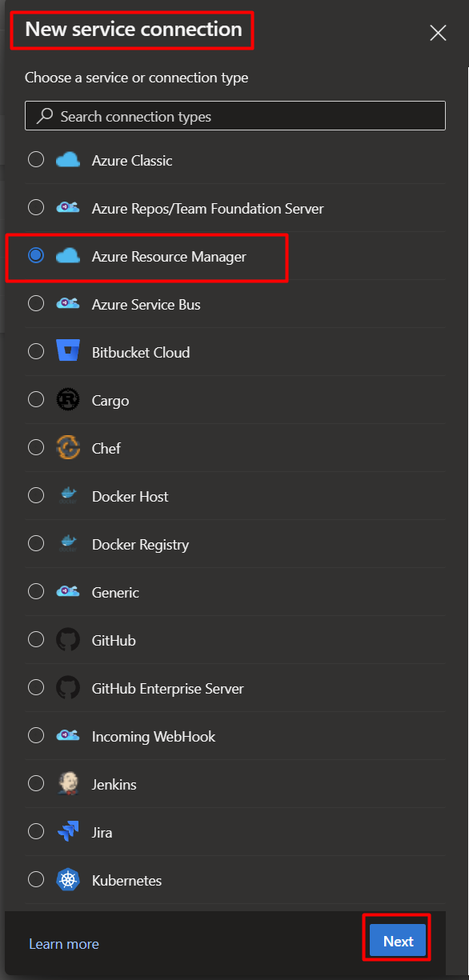Screen dimensions: 469x980
Task: Click the Next button
Action: [398, 941]
